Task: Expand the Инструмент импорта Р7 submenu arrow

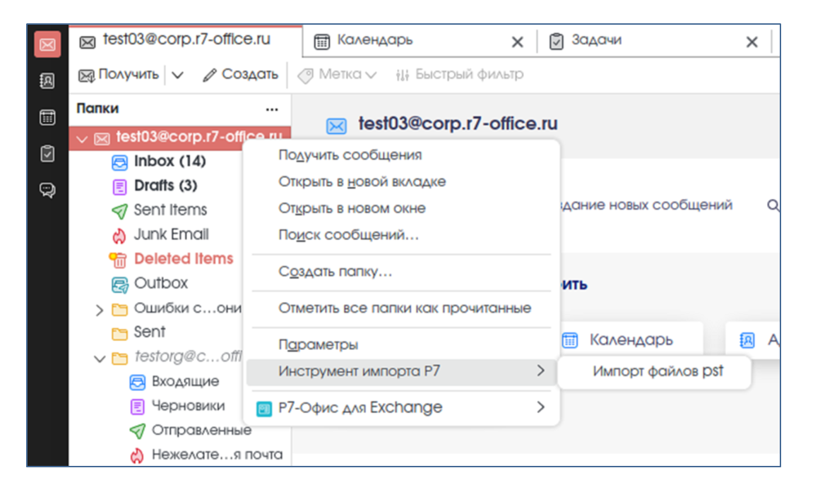Action: (541, 371)
